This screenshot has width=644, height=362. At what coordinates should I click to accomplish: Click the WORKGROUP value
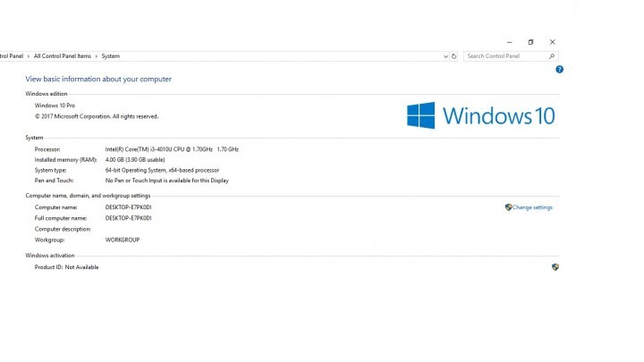click(x=123, y=240)
